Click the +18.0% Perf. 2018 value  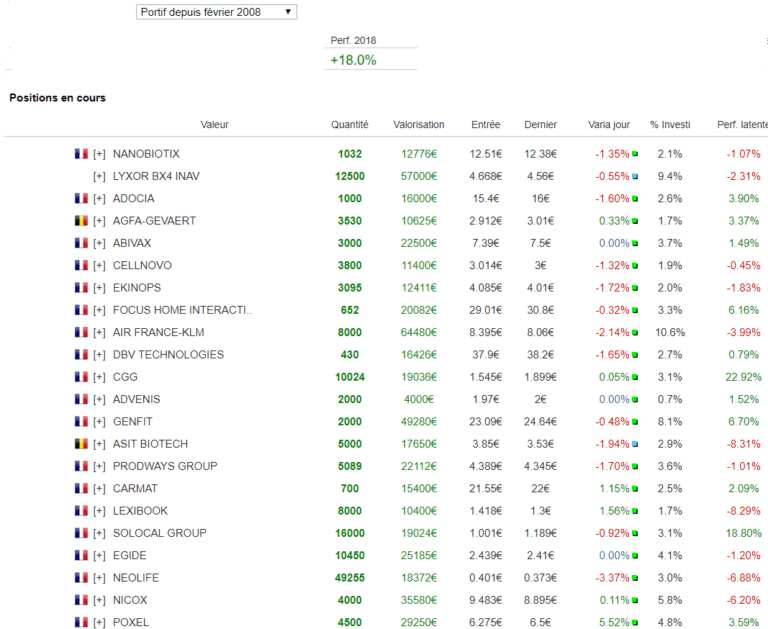pos(353,60)
